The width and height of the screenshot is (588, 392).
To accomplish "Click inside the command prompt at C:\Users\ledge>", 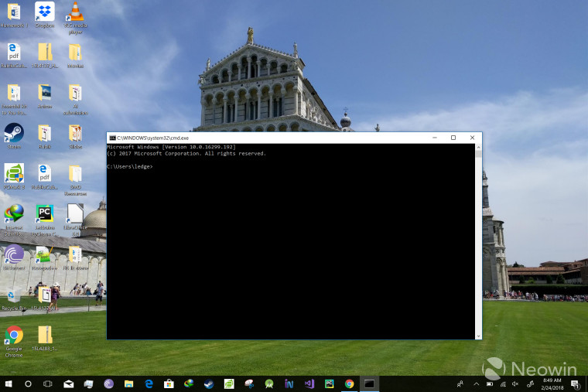I will point(130,166).
